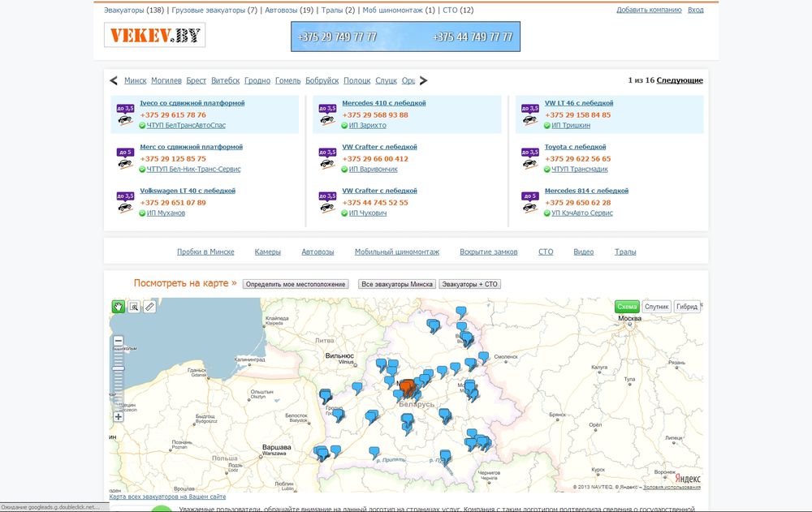812x512 pixels.
Task: Select city Витебск
Action: coord(225,80)
